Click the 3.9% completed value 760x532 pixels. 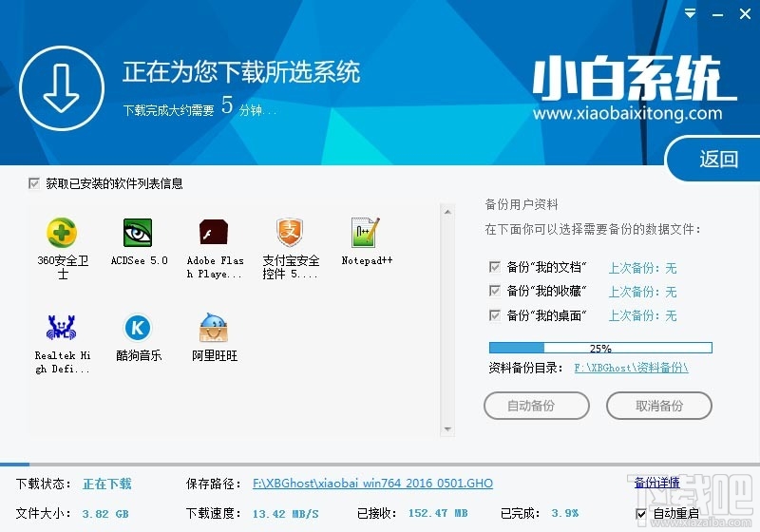coord(565,513)
